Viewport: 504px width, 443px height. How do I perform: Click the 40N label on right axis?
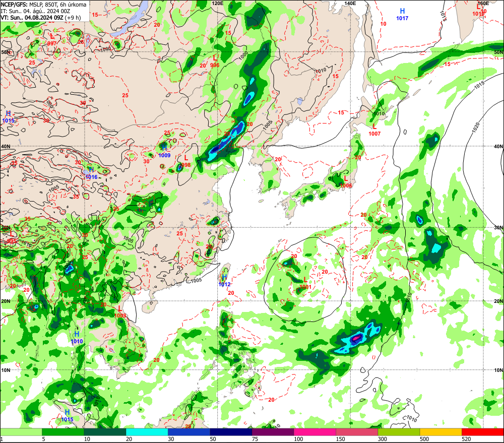[x=498, y=146]
